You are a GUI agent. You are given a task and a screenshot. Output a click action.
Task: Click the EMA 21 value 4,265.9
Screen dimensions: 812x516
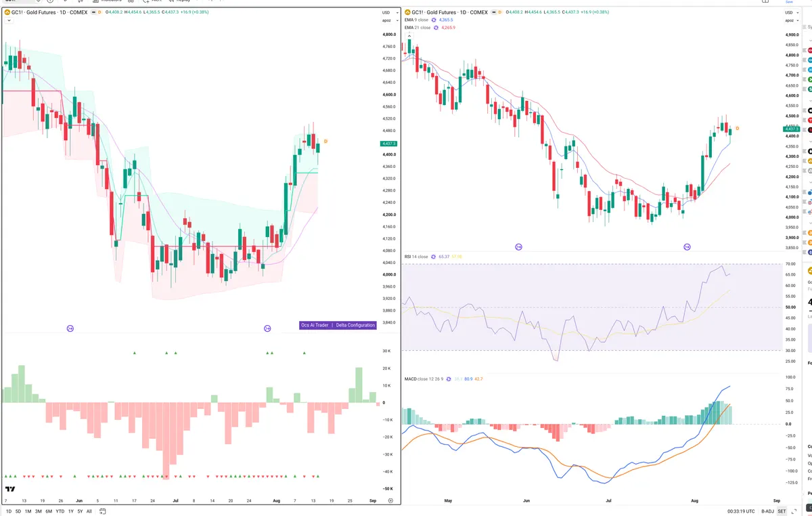point(448,28)
